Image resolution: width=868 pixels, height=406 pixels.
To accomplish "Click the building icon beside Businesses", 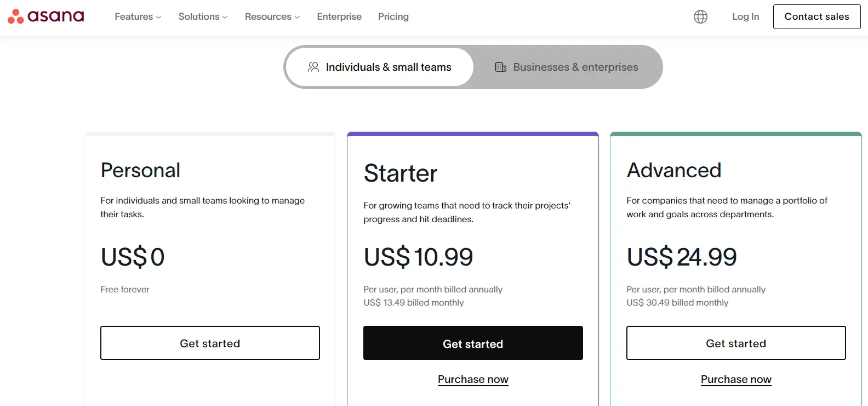I will tap(501, 67).
